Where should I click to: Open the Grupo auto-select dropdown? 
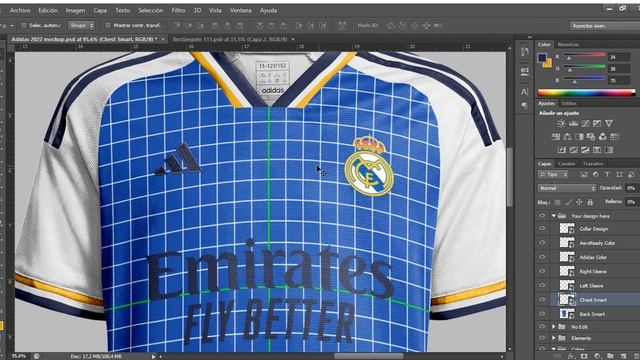pyautogui.click(x=81, y=25)
